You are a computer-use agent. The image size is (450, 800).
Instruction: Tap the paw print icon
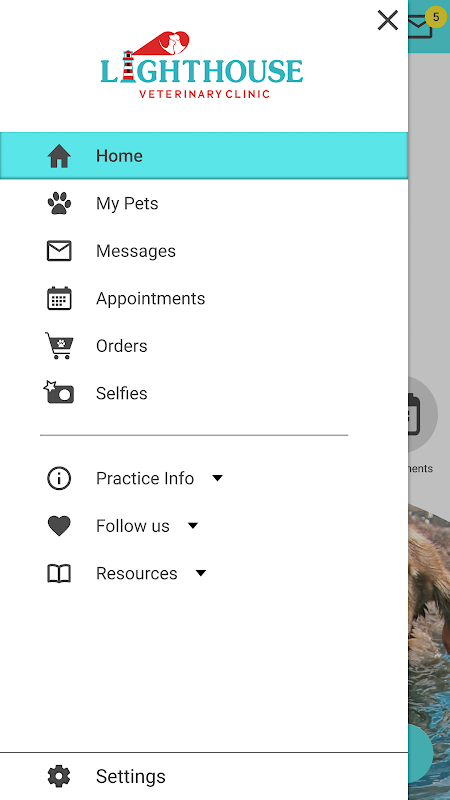tap(59, 203)
